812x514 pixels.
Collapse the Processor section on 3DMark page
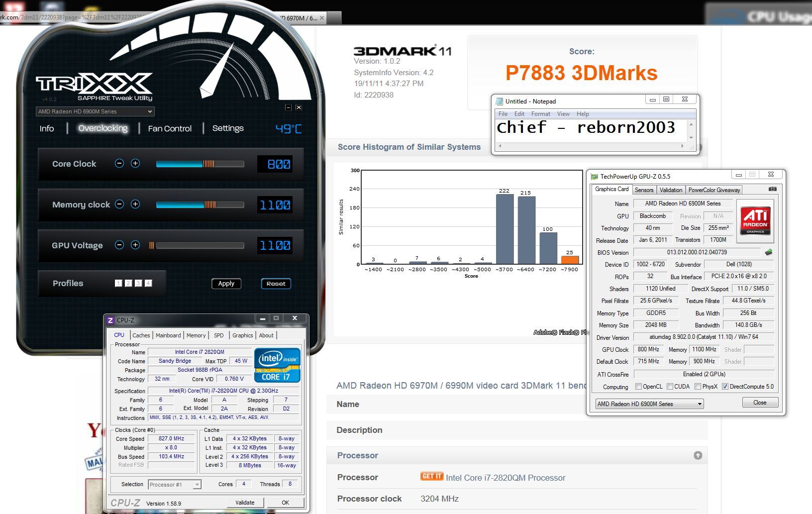point(698,455)
